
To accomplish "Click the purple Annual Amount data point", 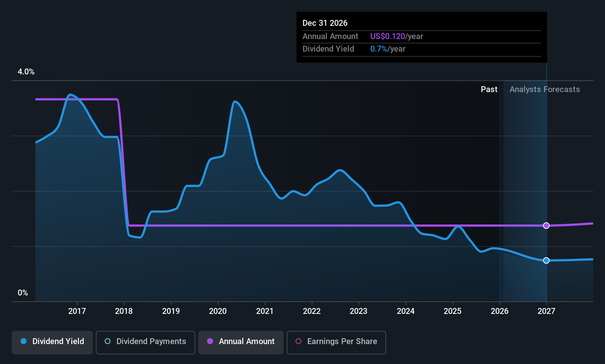I will point(546,225).
